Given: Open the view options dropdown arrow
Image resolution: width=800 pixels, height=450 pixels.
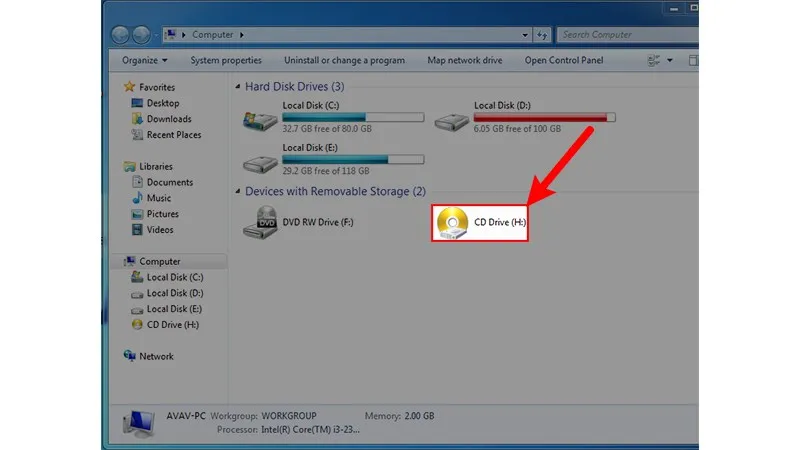Looking at the screenshot, I should [x=670, y=60].
